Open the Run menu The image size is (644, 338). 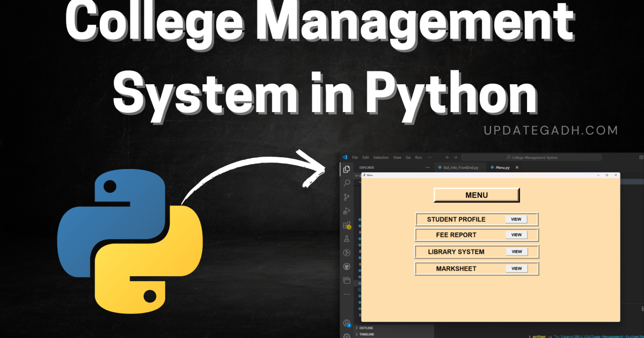419,157
